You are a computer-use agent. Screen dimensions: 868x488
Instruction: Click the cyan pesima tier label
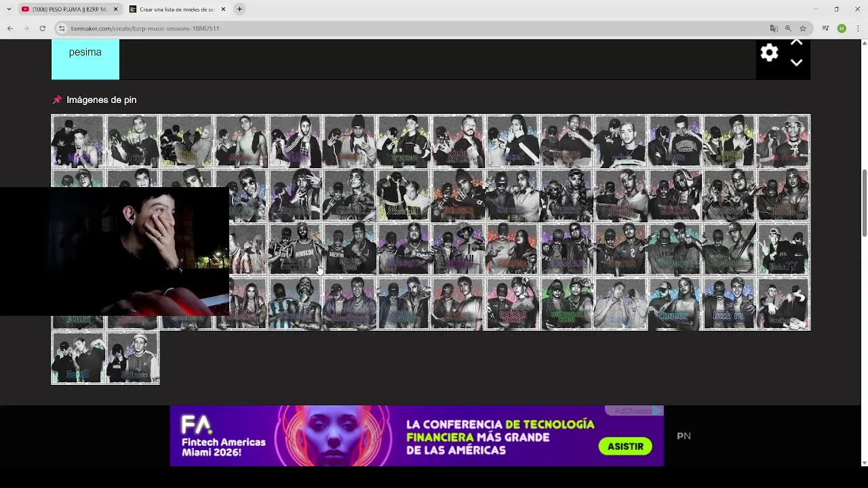tap(85, 59)
